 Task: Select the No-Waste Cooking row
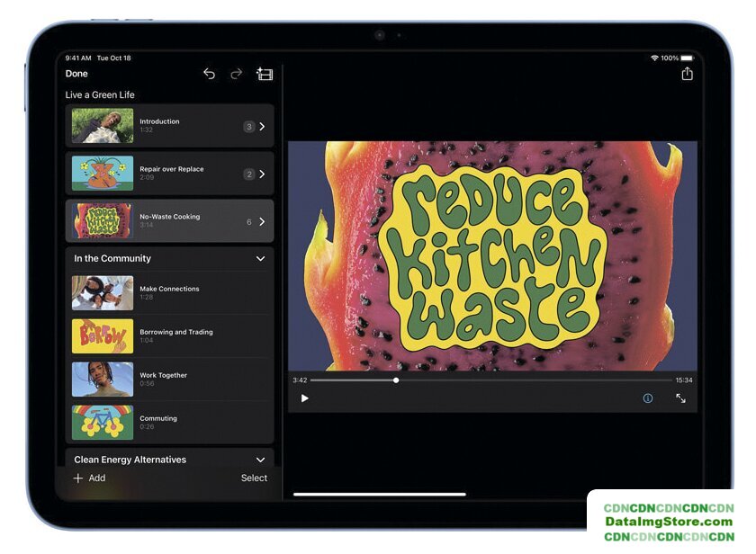pos(169,221)
